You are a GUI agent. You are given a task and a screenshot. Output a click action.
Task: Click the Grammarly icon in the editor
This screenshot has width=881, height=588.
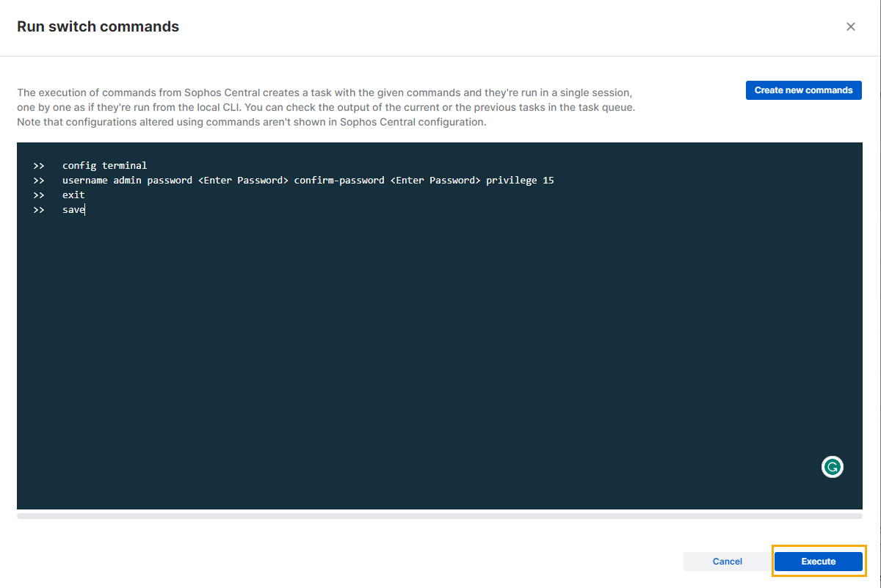click(x=832, y=467)
